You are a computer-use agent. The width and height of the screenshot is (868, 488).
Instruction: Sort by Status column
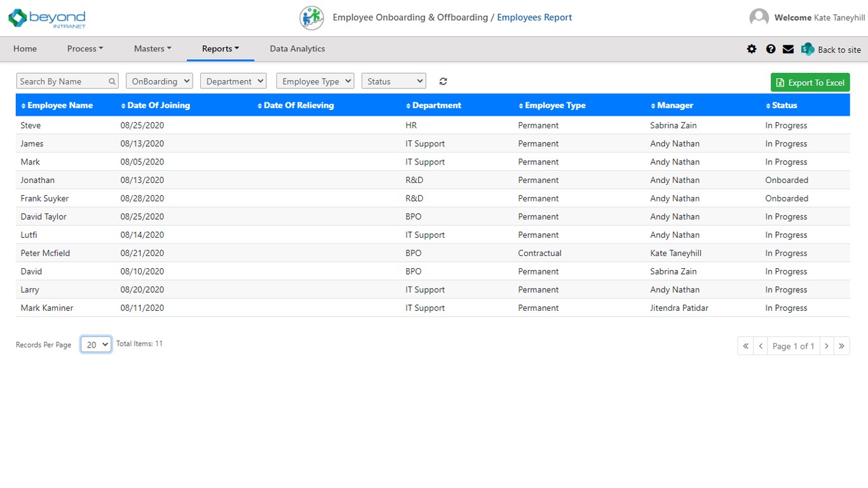pyautogui.click(x=782, y=105)
